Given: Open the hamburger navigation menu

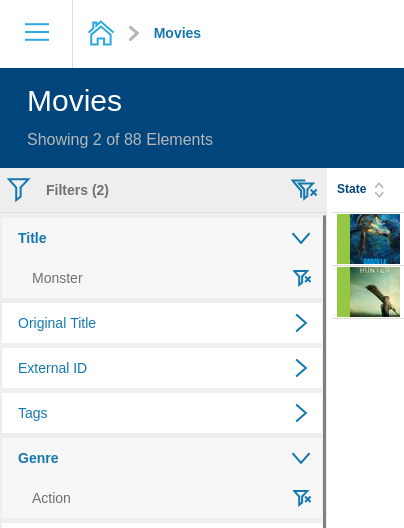Looking at the screenshot, I should pyautogui.click(x=37, y=32).
